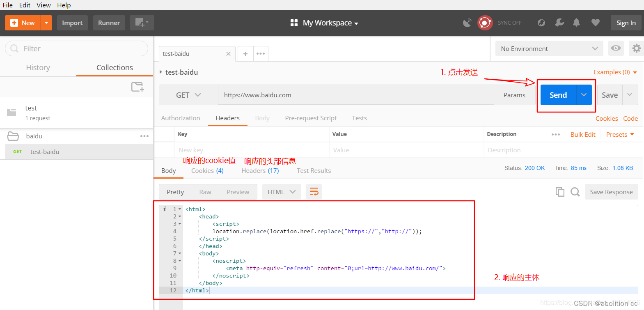Screen dimensions: 644x310
Task: Open My Workspace dropdown
Action: click(x=330, y=23)
